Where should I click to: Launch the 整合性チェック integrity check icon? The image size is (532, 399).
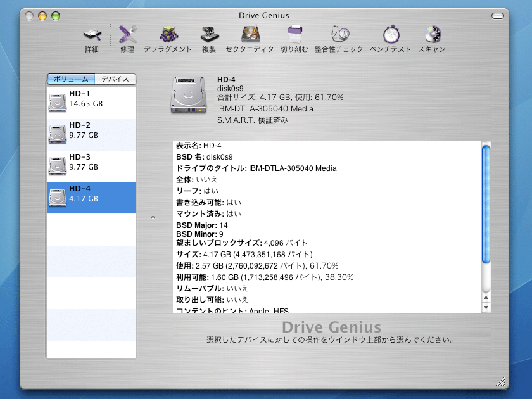(339, 34)
